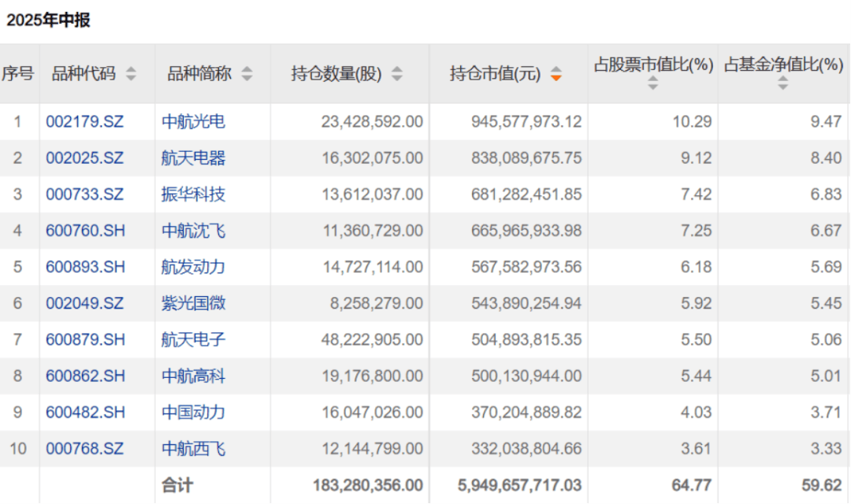Select market value 332,038,804.66

pyautogui.click(x=526, y=449)
